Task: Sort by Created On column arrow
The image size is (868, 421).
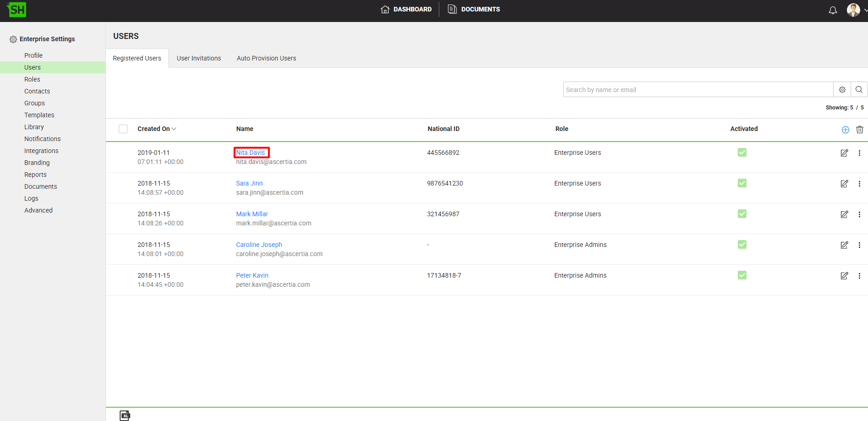Action: coord(174,129)
